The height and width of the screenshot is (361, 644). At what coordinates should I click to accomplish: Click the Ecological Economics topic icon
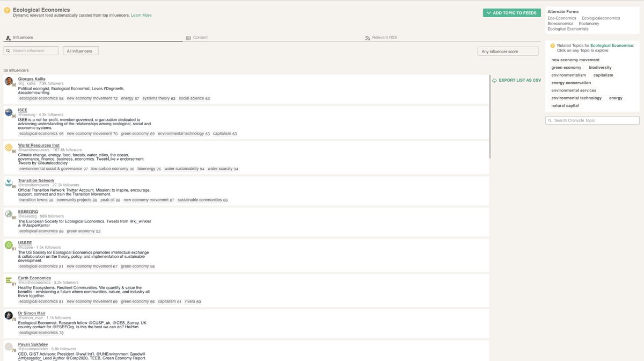coord(7,10)
